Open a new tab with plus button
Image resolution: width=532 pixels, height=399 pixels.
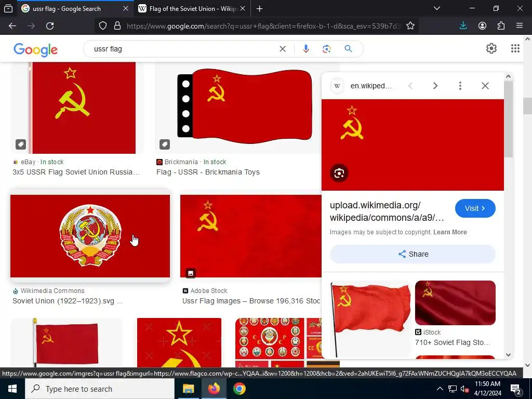tap(260, 8)
